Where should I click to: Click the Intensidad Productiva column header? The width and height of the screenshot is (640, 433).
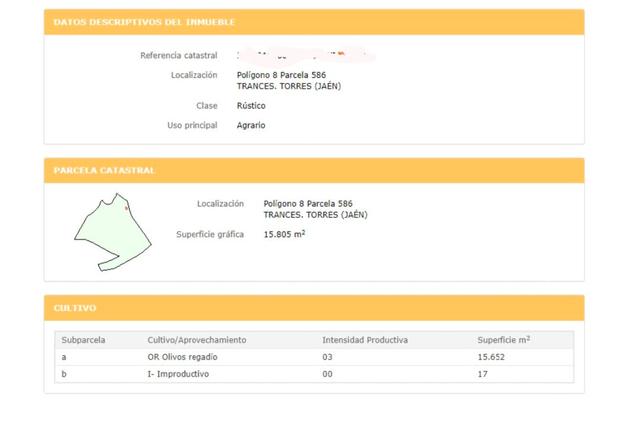point(365,340)
